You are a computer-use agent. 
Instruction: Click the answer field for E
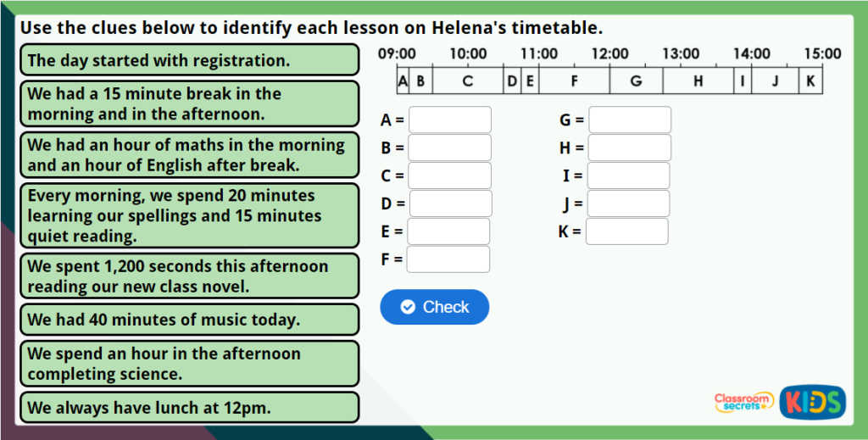(x=448, y=231)
